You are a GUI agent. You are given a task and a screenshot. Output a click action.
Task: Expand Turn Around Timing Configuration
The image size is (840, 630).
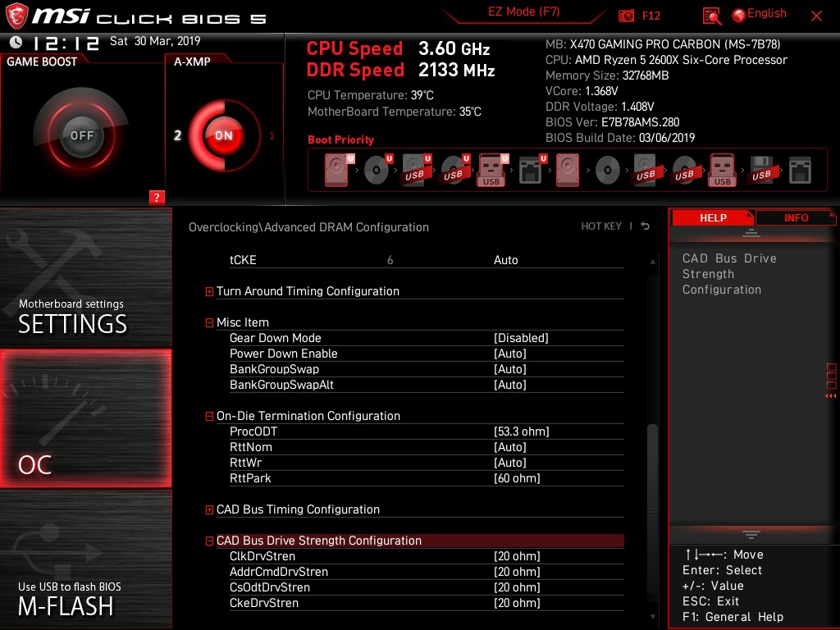[209, 291]
